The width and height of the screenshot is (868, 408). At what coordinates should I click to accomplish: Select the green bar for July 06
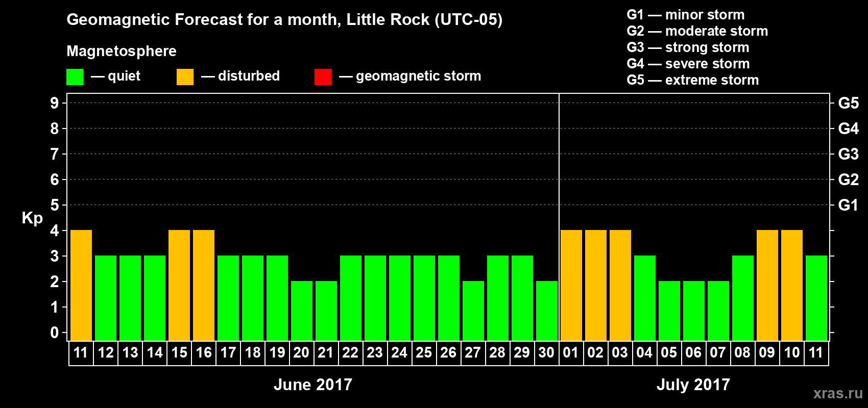(694, 311)
